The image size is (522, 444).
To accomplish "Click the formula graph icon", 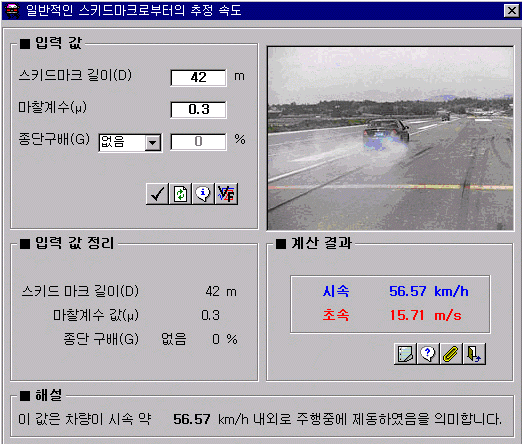I will (226, 194).
